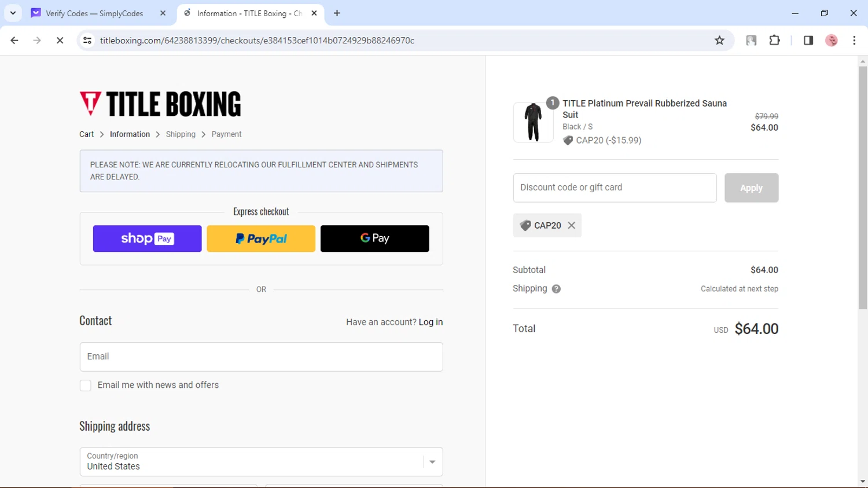Close the Information - TITLE Boxing tab
This screenshot has width=868, height=488.
click(314, 13)
